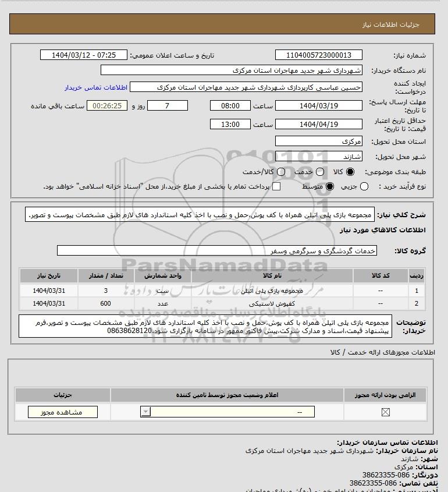This screenshot has width=448, height=492.
Task: Click the request creator name field
Action: pos(246,87)
